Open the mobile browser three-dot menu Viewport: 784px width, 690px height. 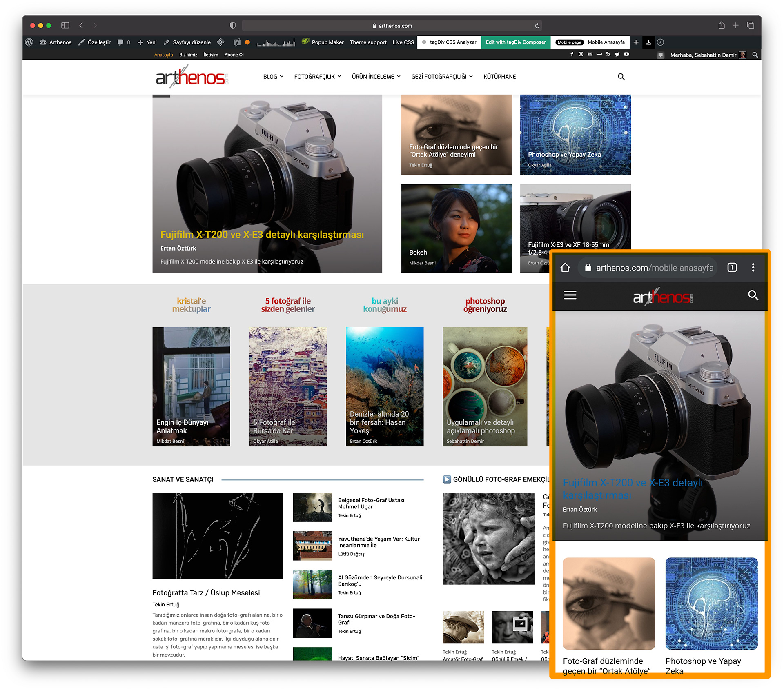click(753, 268)
